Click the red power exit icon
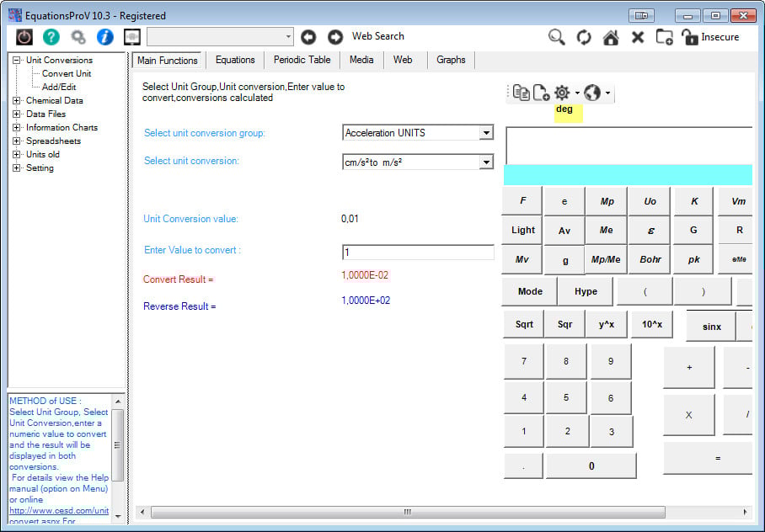The width and height of the screenshot is (765, 532). pos(24,37)
